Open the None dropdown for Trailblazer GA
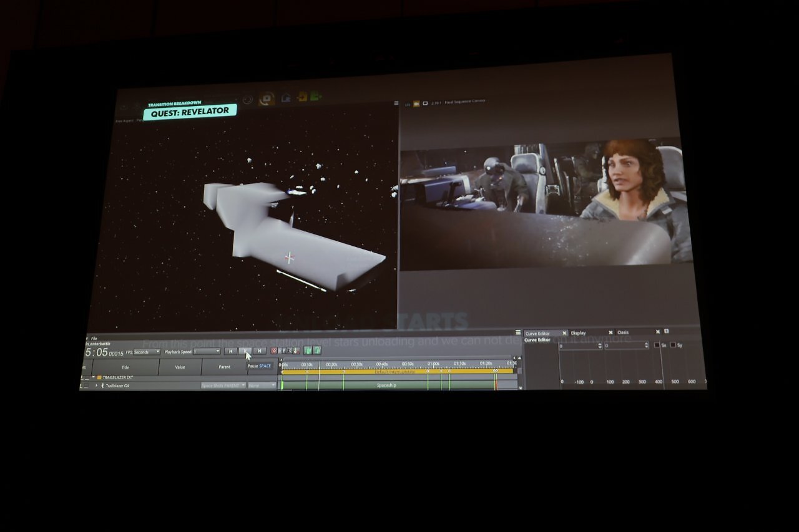This screenshot has width=799, height=532. (262, 385)
